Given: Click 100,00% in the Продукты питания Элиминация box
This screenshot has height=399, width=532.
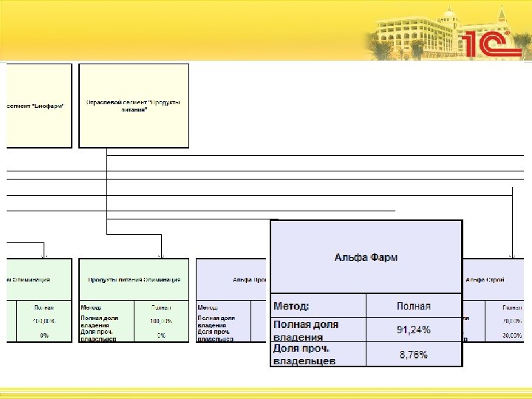Looking at the screenshot, I should (x=161, y=321).
